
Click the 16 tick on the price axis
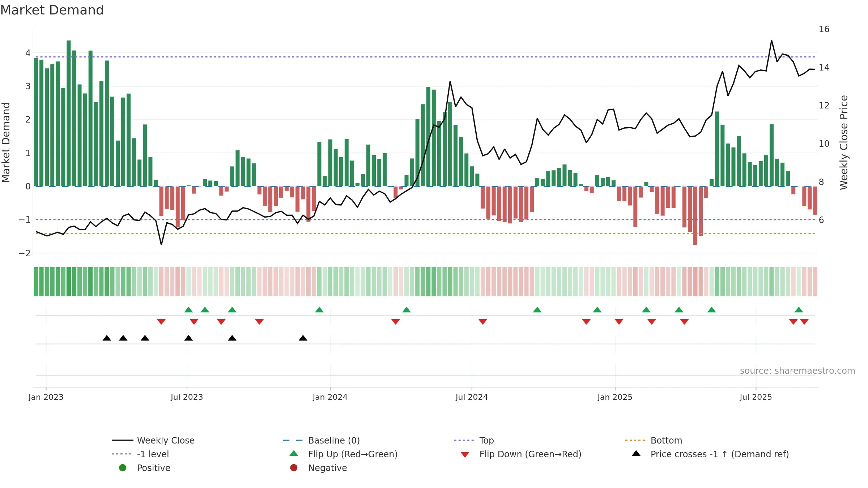(x=824, y=29)
